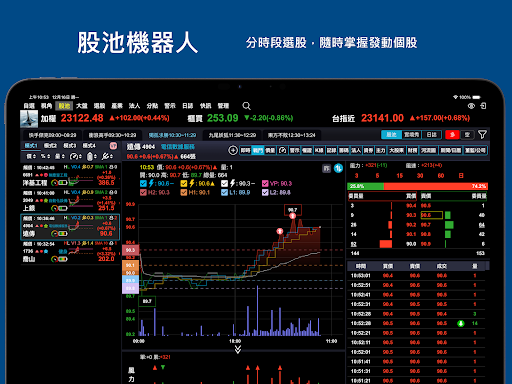
Task: Select the 60 period in 主力 panel
Action: coord(441,176)
